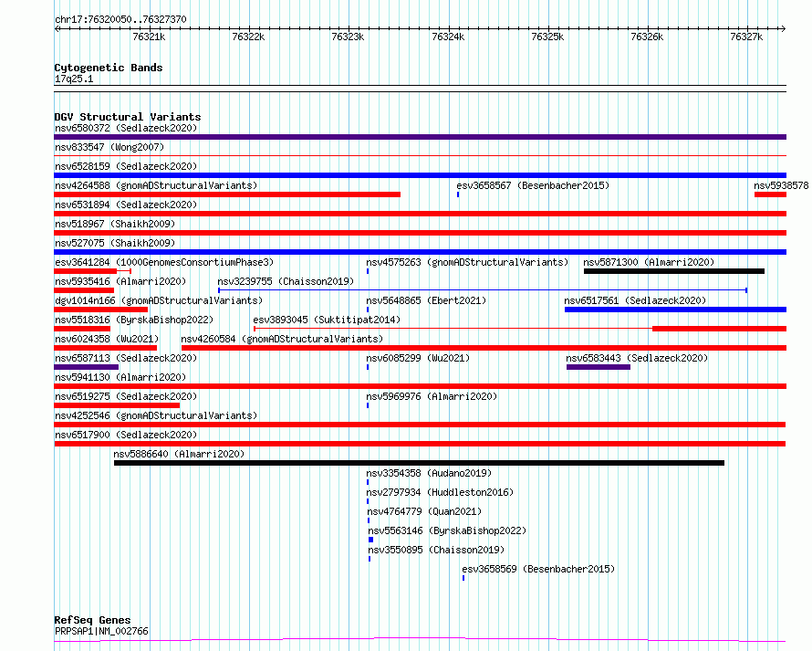
Task: Click the PRPSAP1|NM_002766 gene label
Action: coord(101,631)
